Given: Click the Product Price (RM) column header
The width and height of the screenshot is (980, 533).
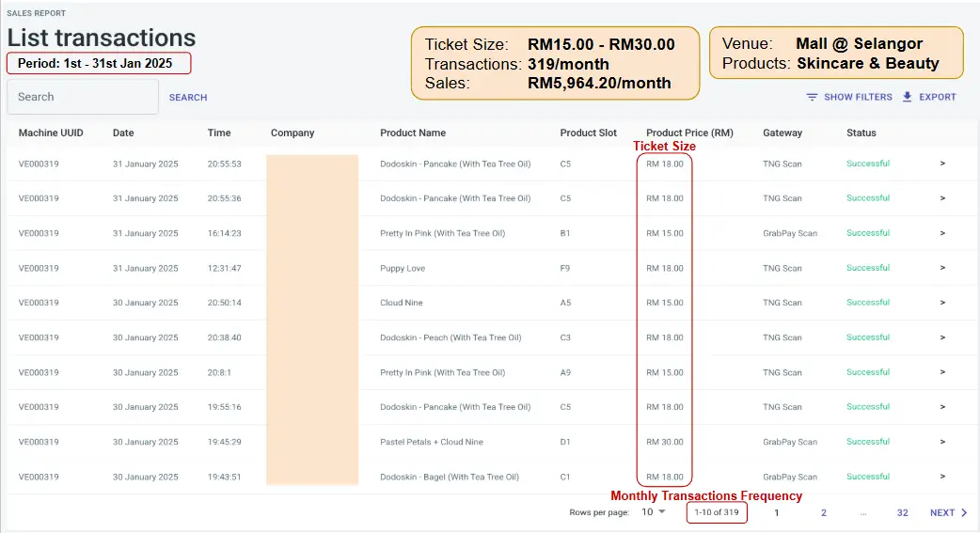Looking at the screenshot, I should (689, 133).
